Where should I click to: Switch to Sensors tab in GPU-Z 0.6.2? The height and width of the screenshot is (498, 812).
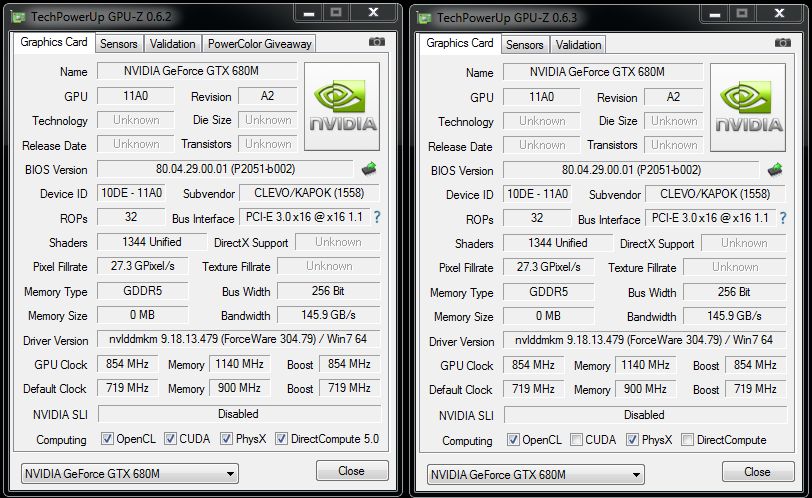119,44
